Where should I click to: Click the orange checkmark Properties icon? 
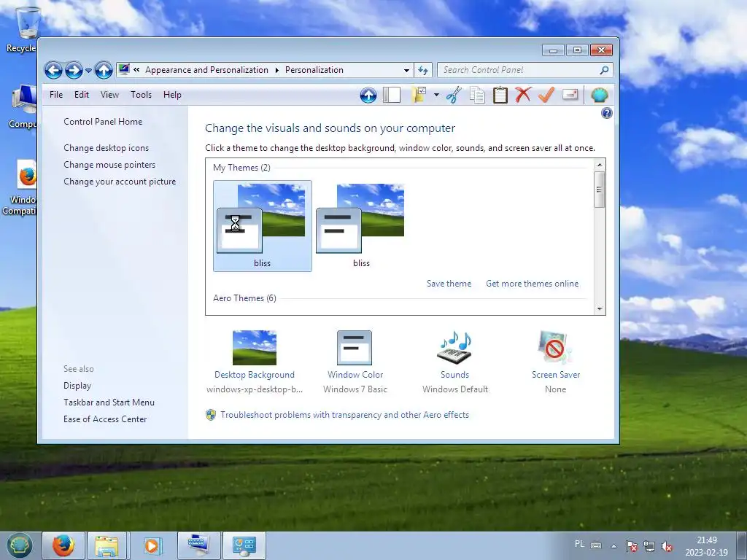point(546,95)
